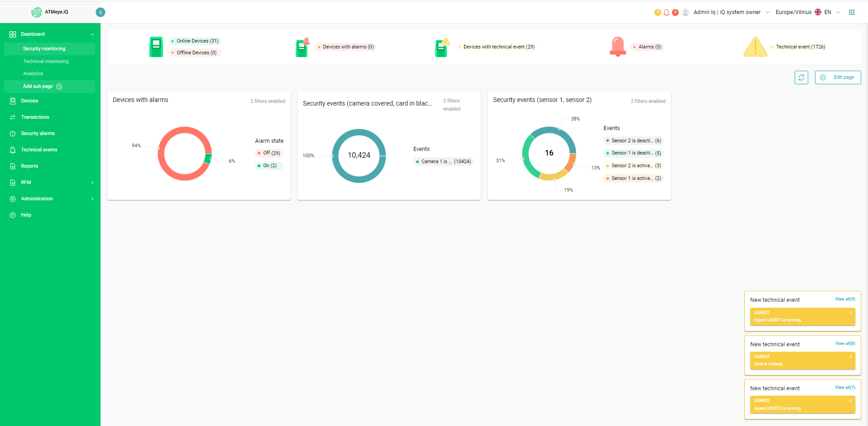Click View all(9) technical events link
This screenshot has width=868, height=426.
pyautogui.click(x=845, y=299)
